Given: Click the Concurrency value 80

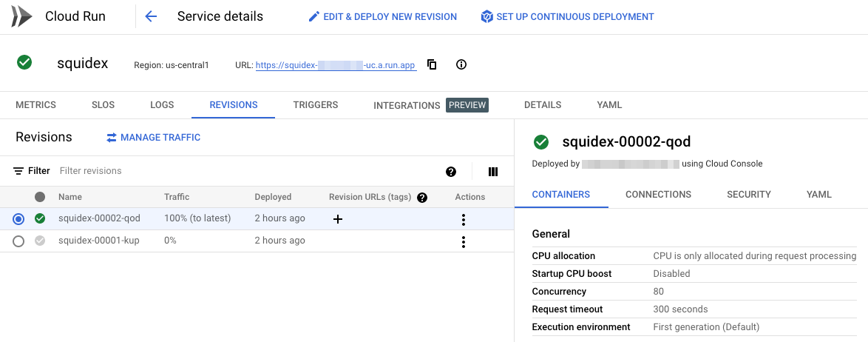Looking at the screenshot, I should [658, 292].
